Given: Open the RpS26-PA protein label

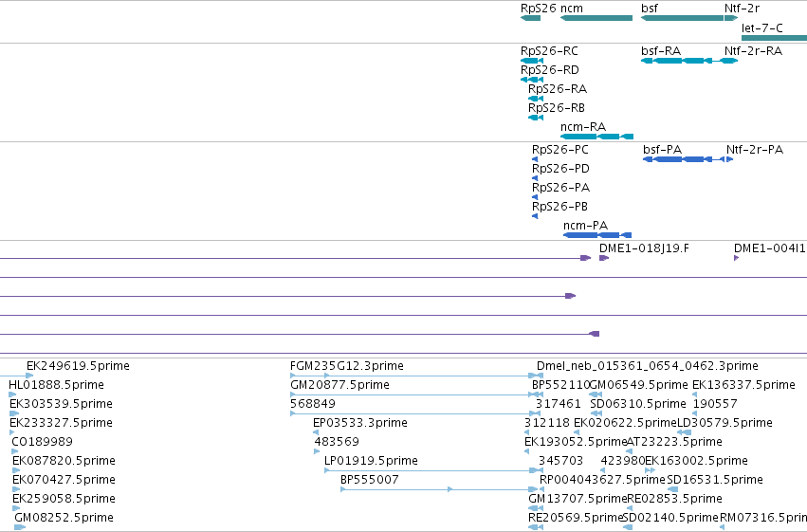Looking at the screenshot, I should (x=560, y=188).
